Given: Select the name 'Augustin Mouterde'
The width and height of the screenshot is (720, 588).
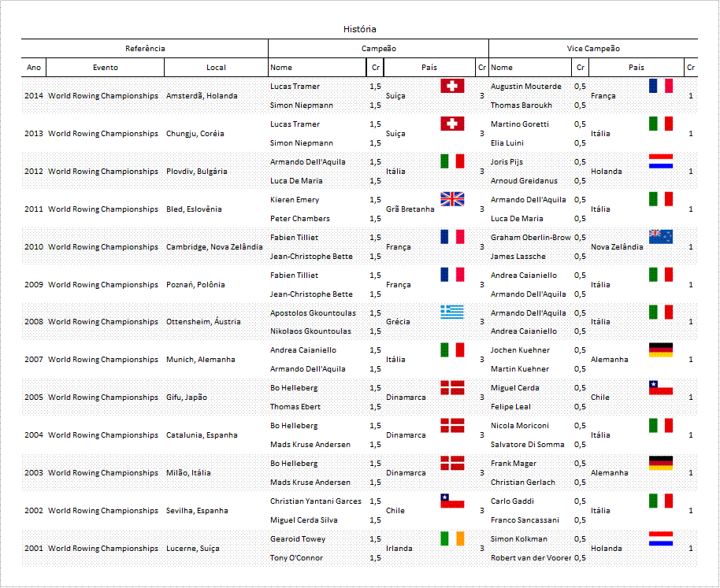Looking at the screenshot, I should tap(525, 87).
